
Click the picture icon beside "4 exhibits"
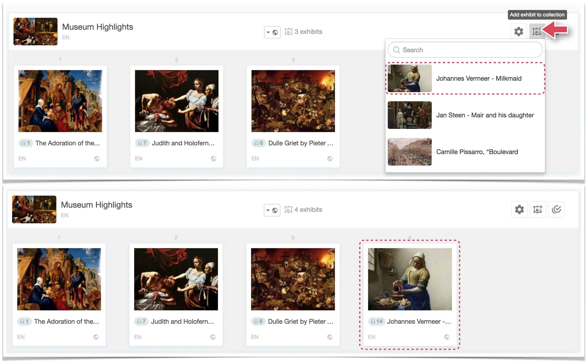[x=288, y=209]
